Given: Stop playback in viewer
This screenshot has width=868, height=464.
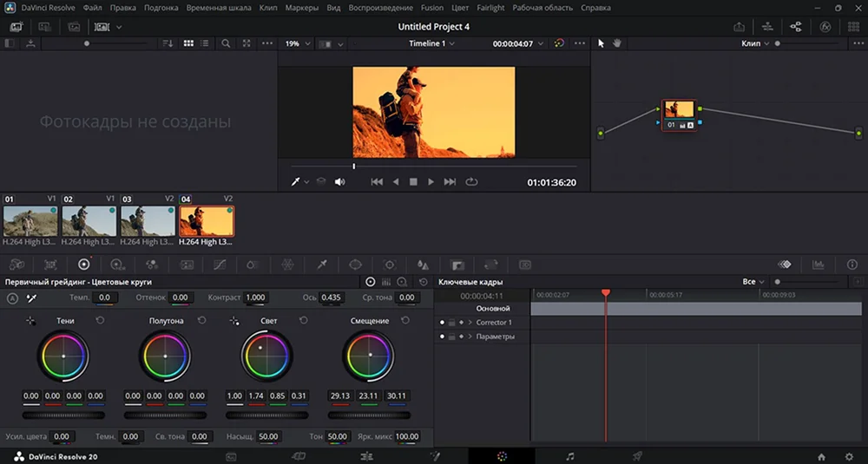Looking at the screenshot, I should coord(413,181).
